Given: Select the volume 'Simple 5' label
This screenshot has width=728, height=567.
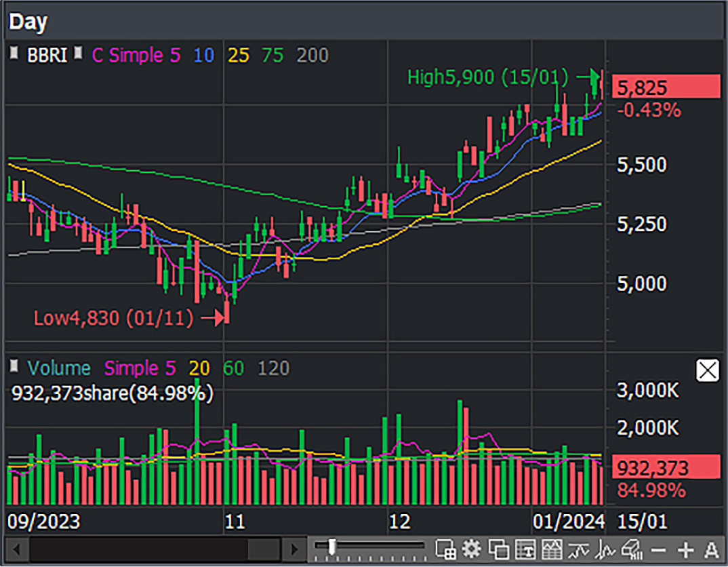Looking at the screenshot, I should tap(140, 368).
